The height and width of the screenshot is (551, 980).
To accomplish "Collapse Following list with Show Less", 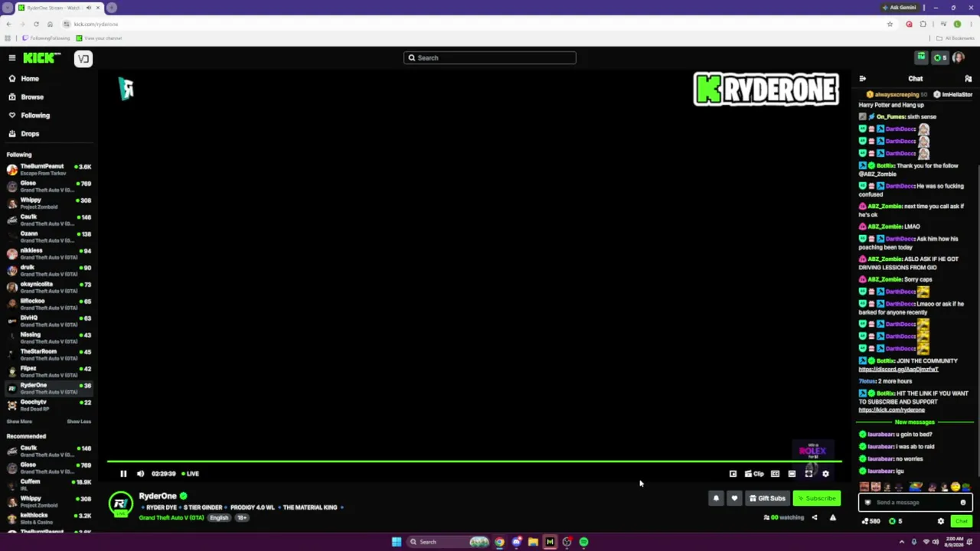I will coord(79,422).
